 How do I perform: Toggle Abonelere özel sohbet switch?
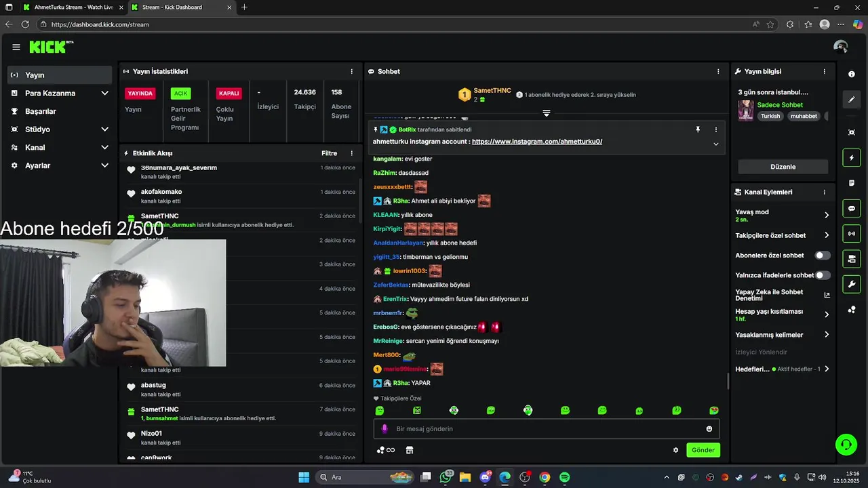pos(823,256)
